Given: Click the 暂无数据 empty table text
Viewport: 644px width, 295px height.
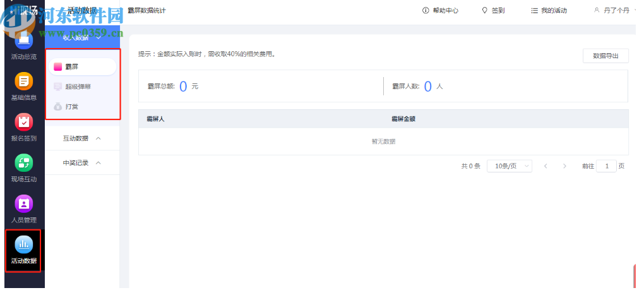Looking at the screenshot, I should pos(384,141).
